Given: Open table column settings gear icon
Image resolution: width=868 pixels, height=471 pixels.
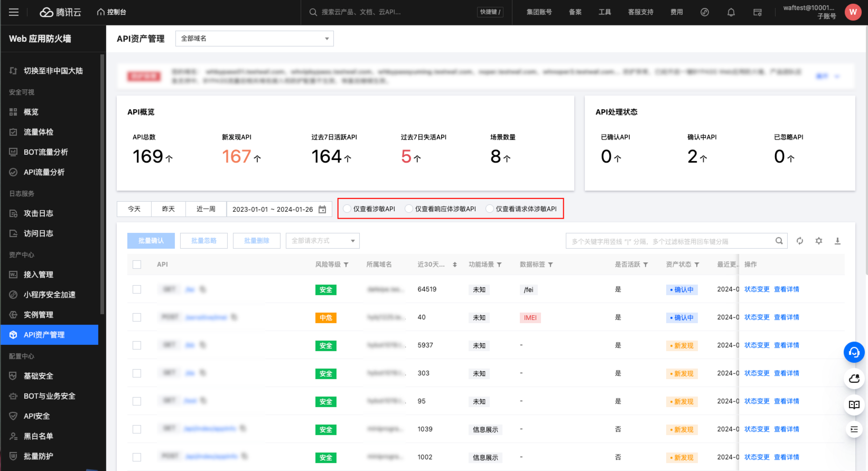Looking at the screenshot, I should coord(818,241).
